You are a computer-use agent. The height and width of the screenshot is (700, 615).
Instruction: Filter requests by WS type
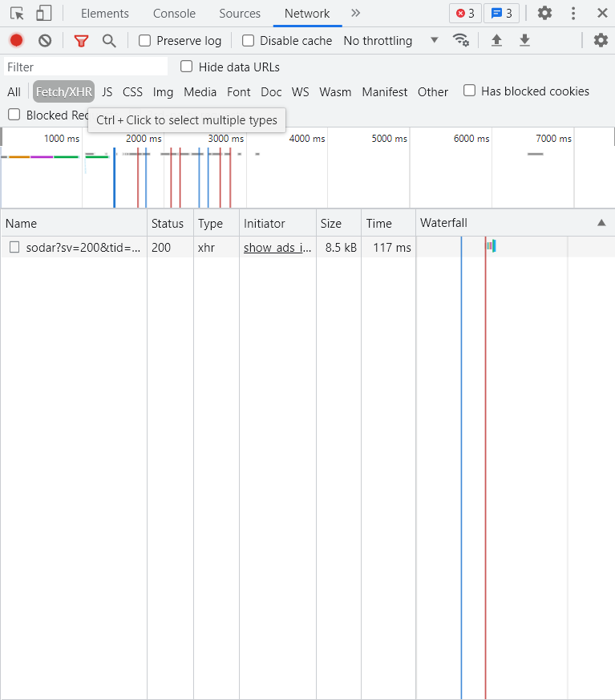point(301,92)
